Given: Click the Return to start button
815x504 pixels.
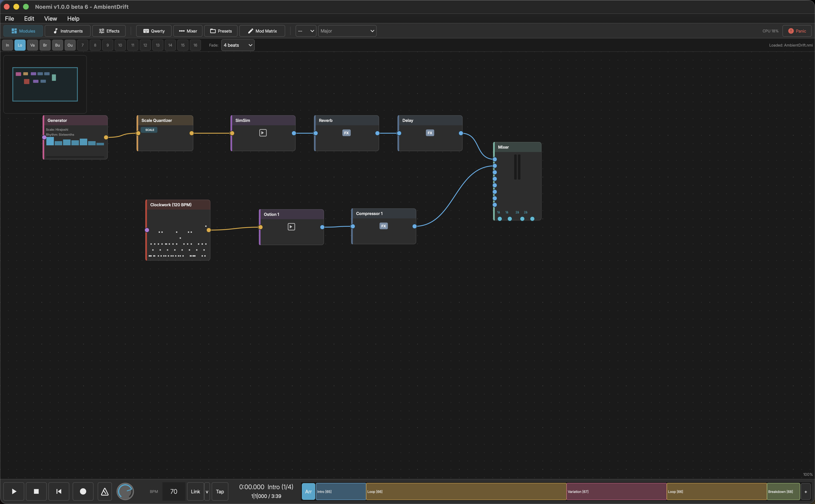Looking at the screenshot, I should (59, 491).
